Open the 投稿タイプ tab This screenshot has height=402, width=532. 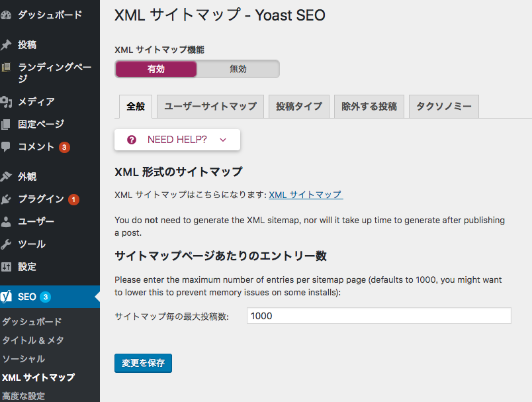[298, 107]
